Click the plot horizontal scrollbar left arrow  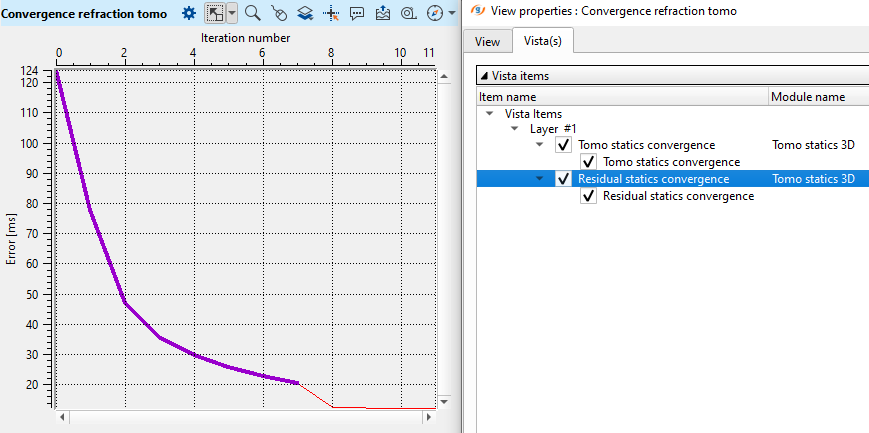tap(63, 417)
